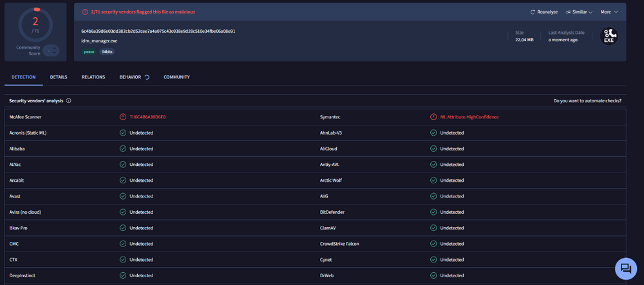Screen dimensions: 644x285
Task: Click the Reanalyze button label
Action: 547,12
